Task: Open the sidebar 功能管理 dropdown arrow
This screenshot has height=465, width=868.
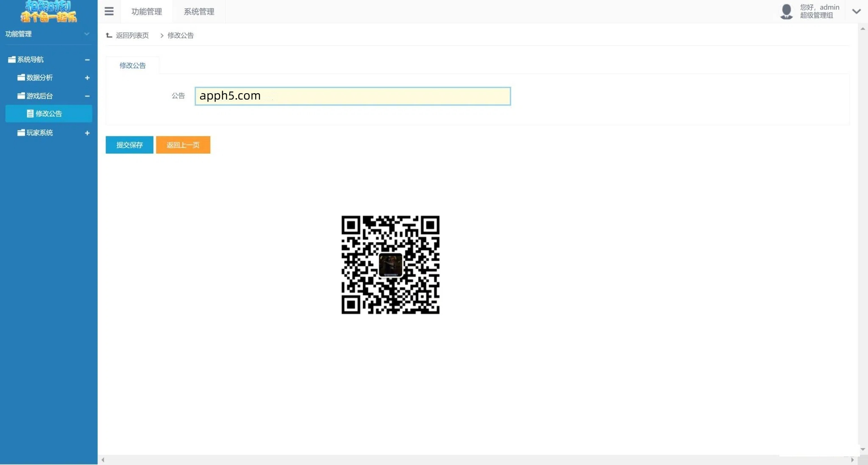Action: (x=86, y=34)
